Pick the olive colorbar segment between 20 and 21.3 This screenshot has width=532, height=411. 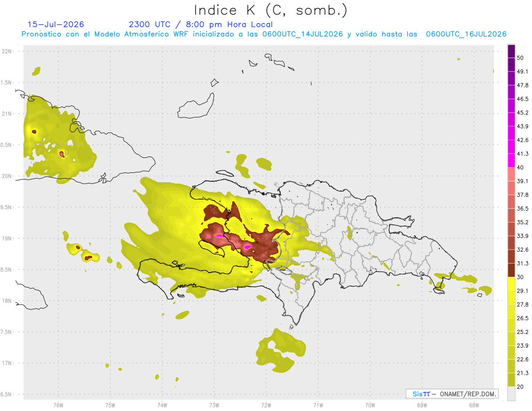[511, 380]
